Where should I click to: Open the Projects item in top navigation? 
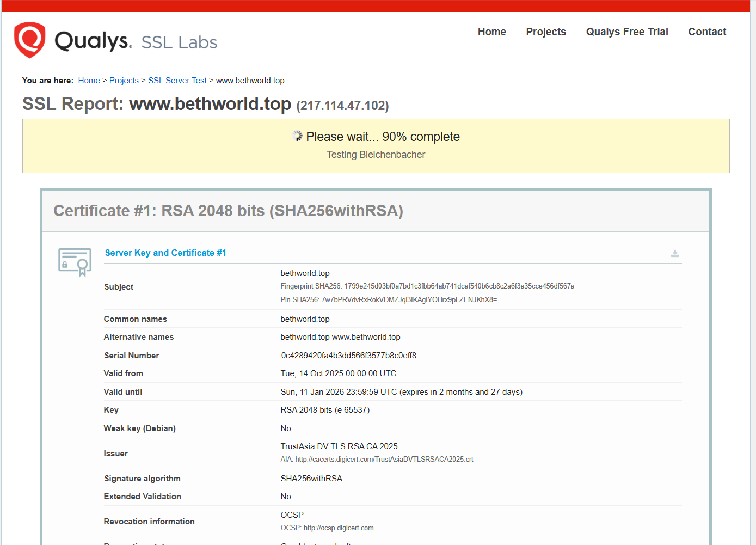(545, 32)
